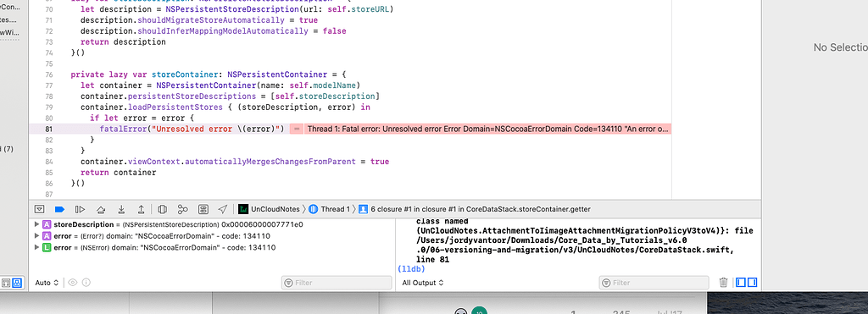Expand the Error? argument variable
This screenshot has height=314, width=868.
click(x=37, y=236)
